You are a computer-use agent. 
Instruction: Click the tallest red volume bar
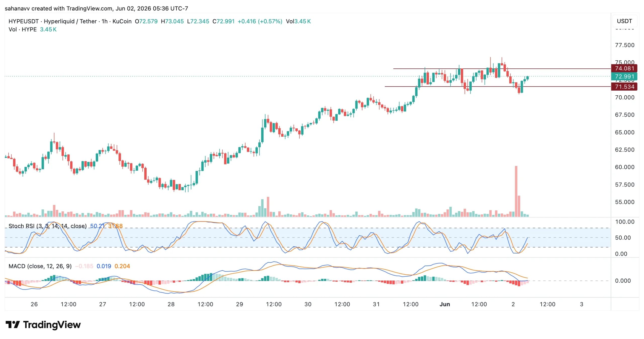click(x=516, y=191)
